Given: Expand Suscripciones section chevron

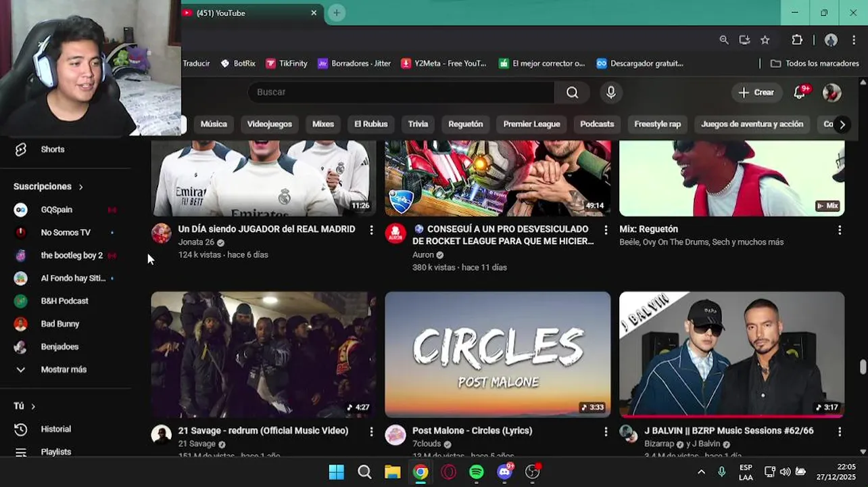Looking at the screenshot, I should (80, 187).
